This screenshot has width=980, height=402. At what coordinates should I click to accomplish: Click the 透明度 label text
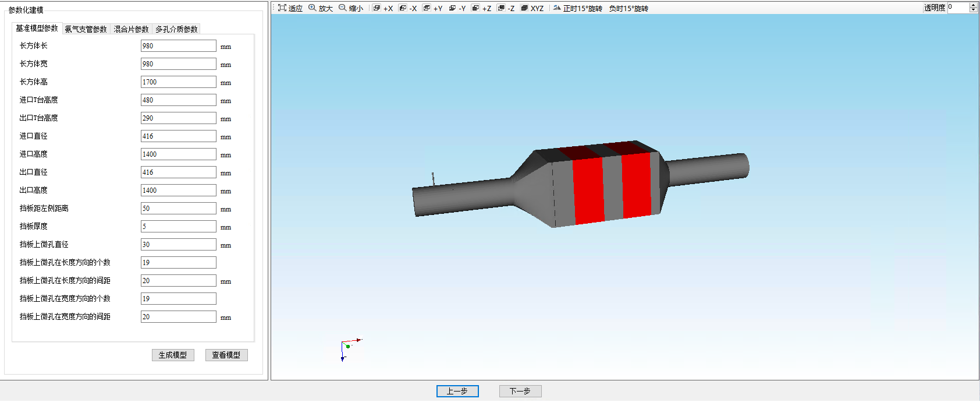click(x=935, y=8)
